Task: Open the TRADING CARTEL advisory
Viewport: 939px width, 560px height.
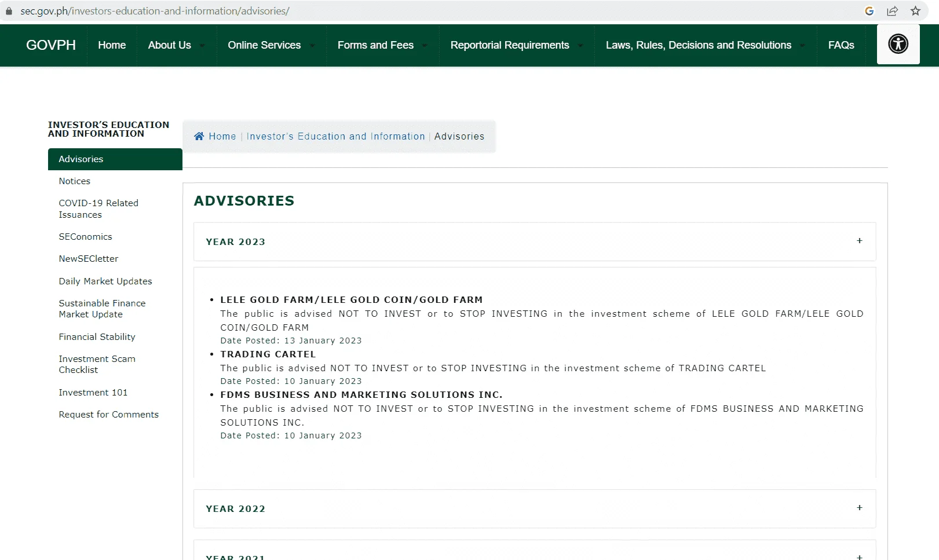Action: click(x=268, y=354)
